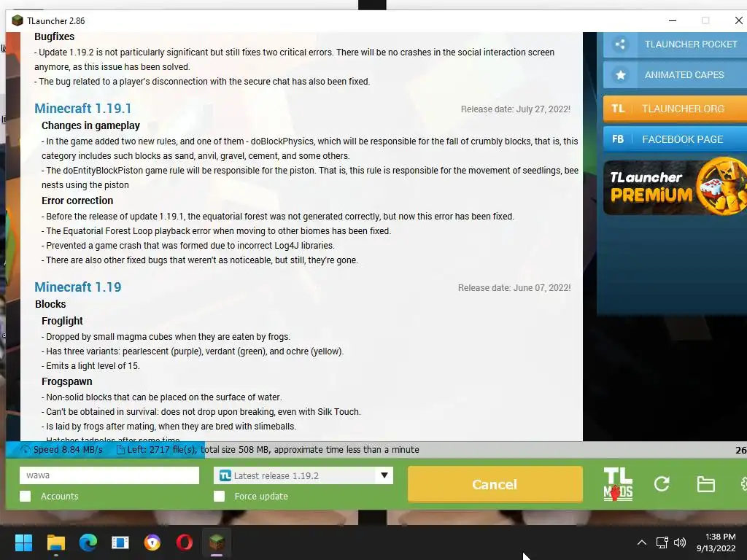
Task: Open Windows Start menu
Action: click(23, 542)
